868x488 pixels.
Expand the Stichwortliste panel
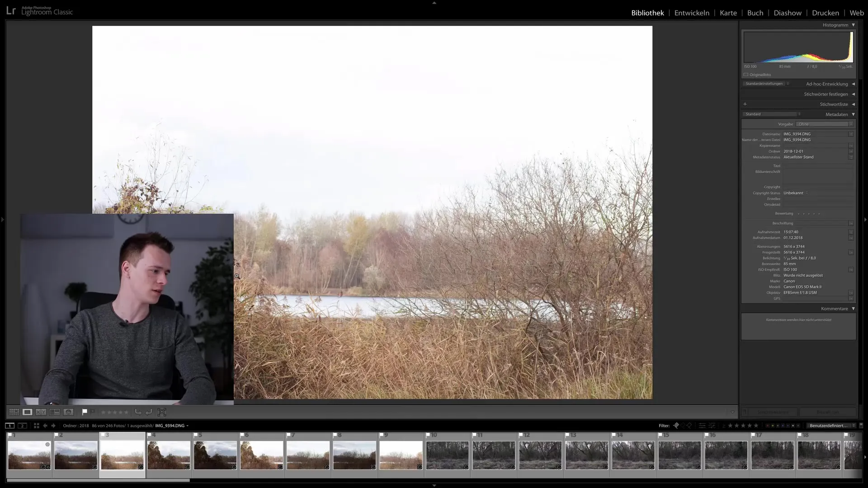(854, 104)
